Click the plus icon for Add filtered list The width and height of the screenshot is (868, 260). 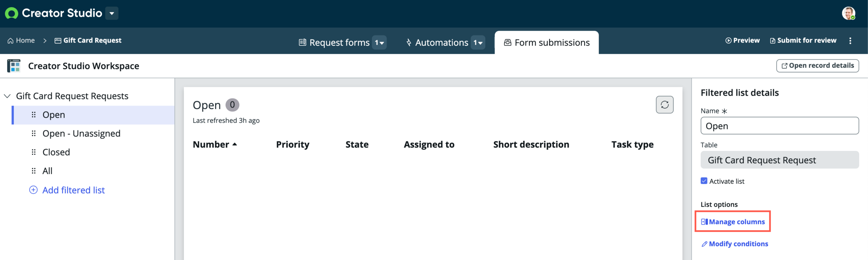[34, 190]
